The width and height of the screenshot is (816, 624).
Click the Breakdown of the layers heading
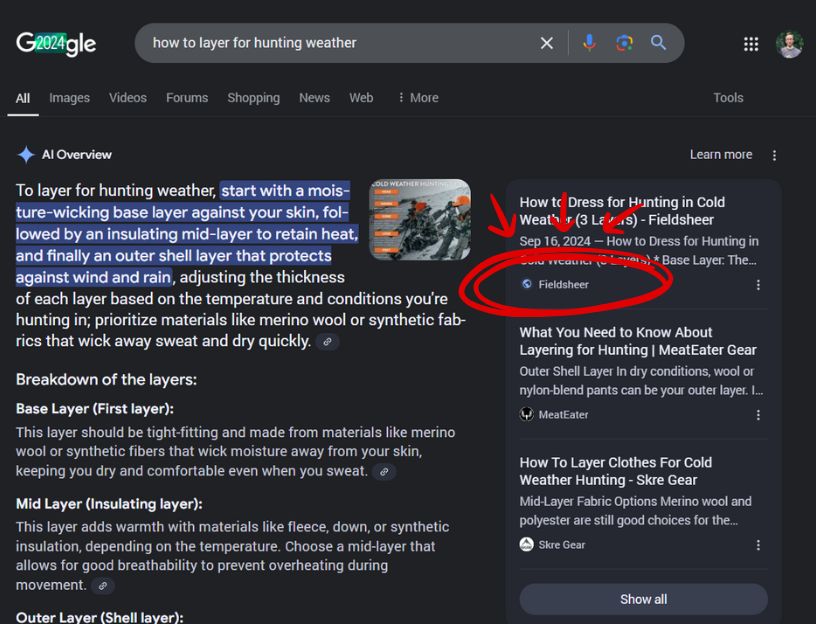(x=106, y=379)
